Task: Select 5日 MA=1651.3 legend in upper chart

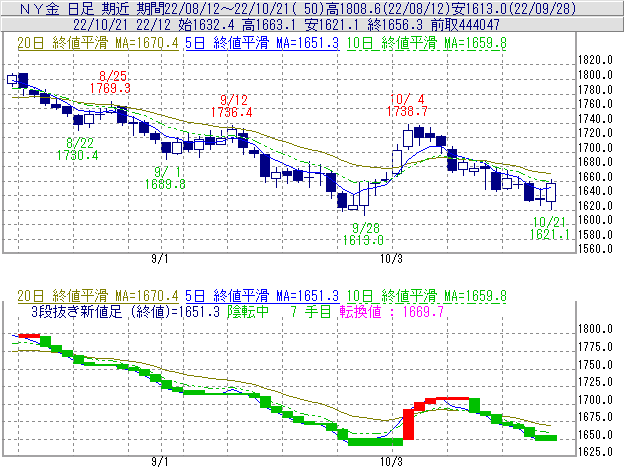Action: 262,43
